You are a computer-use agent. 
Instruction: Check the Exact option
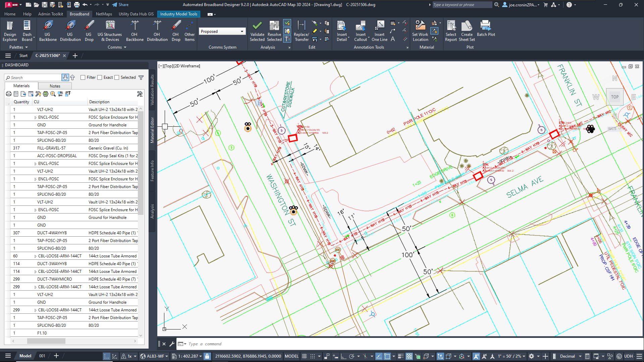[x=100, y=77]
